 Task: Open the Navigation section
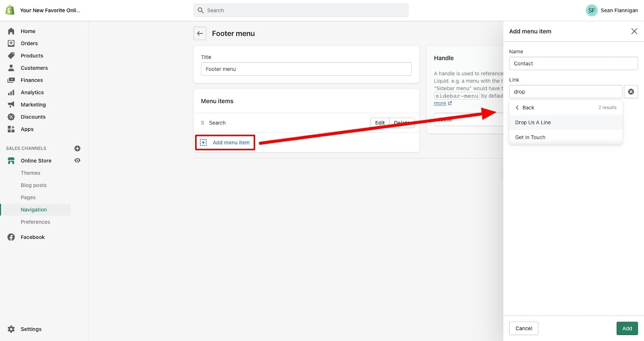click(34, 210)
